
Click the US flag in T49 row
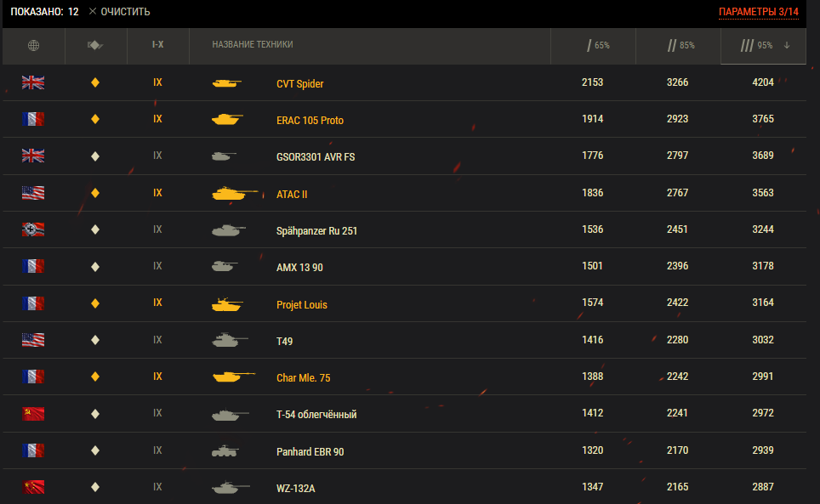click(x=33, y=340)
